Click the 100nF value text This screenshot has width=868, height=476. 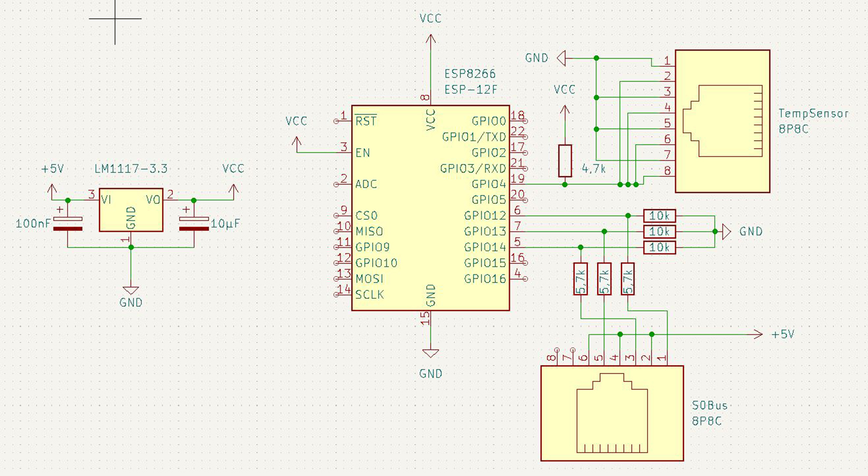click(x=33, y=224)
